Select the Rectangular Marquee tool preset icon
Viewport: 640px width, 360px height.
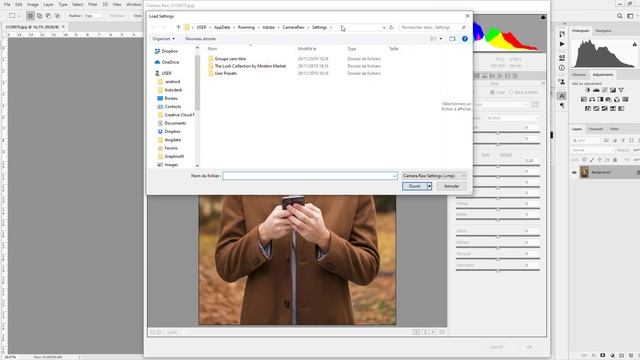click(x=12, y=16)
